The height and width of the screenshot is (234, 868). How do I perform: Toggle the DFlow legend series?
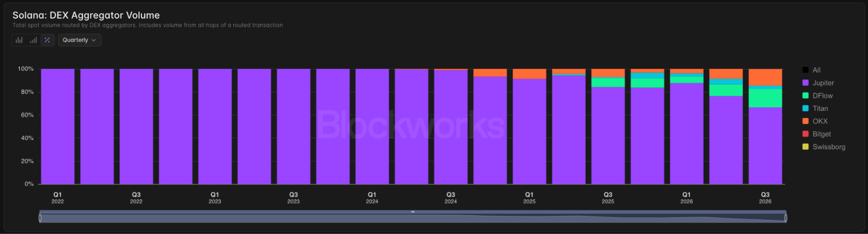pos(818,96)
